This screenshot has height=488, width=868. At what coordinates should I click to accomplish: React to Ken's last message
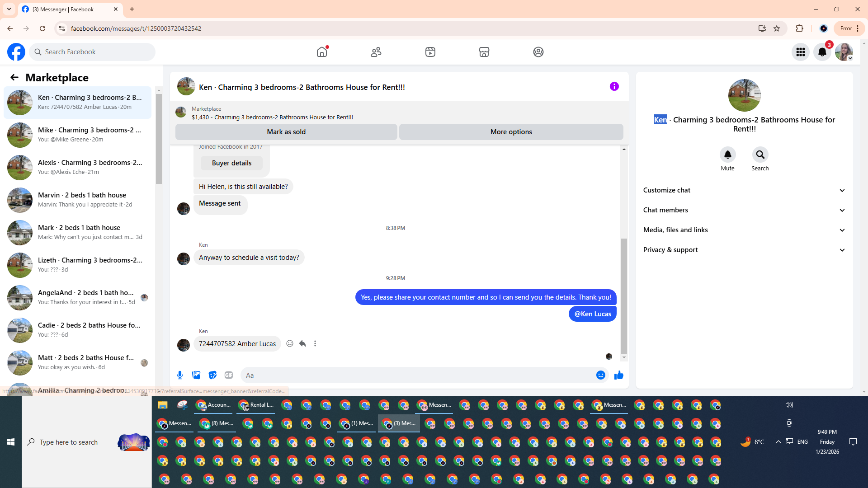pos(290,343)
